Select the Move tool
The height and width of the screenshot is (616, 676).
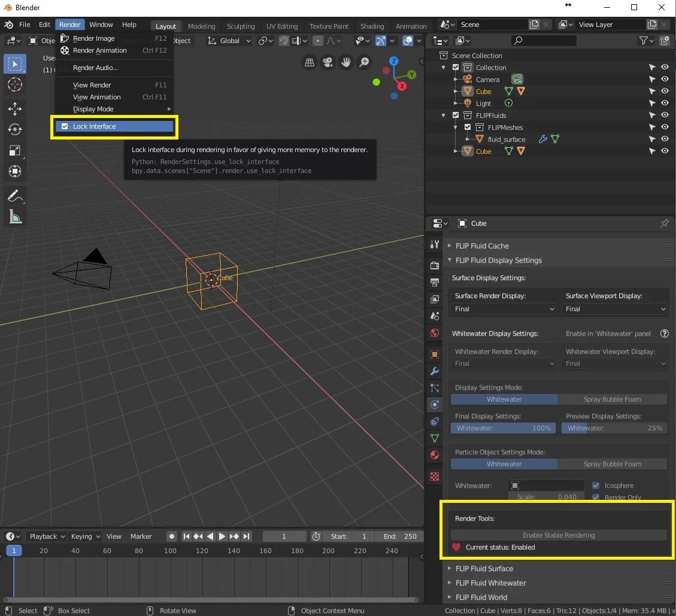(15, 108)
